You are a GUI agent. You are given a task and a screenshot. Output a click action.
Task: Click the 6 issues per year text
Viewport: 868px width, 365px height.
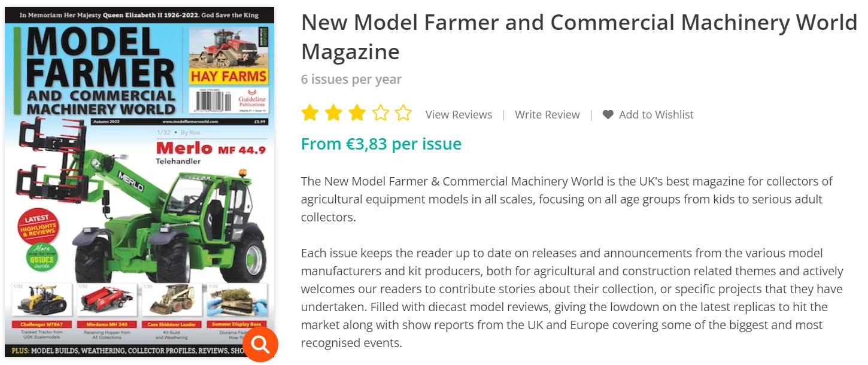351,80
